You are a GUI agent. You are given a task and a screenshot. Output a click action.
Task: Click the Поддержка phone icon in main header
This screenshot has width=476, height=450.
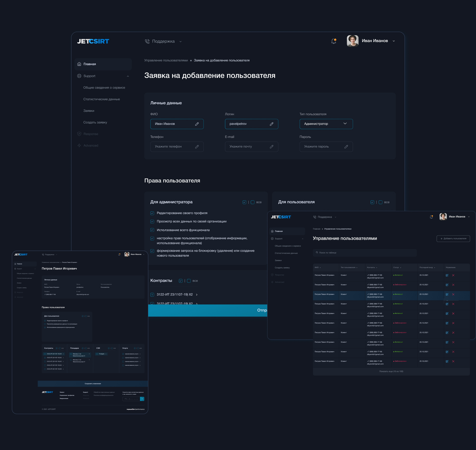pyautogui.click(x=147, y=41)
